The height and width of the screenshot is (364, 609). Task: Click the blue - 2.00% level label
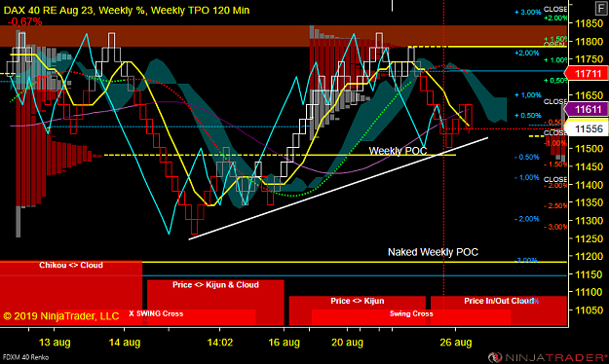pyautogui.click(x=526, y=219)
